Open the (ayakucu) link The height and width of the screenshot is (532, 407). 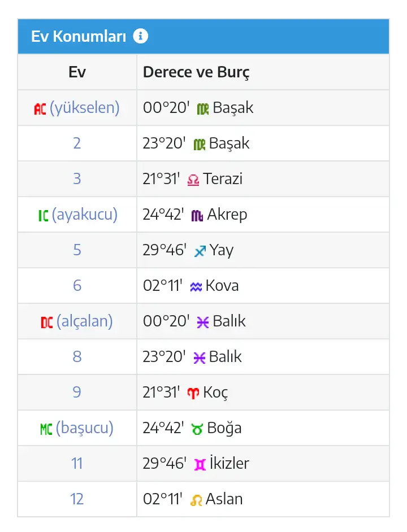click(85, 215)
